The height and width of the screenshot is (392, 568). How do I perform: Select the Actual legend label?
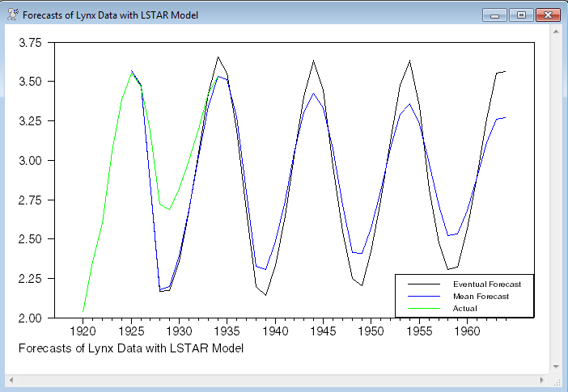pyautogui.click(x=464, y=308)
